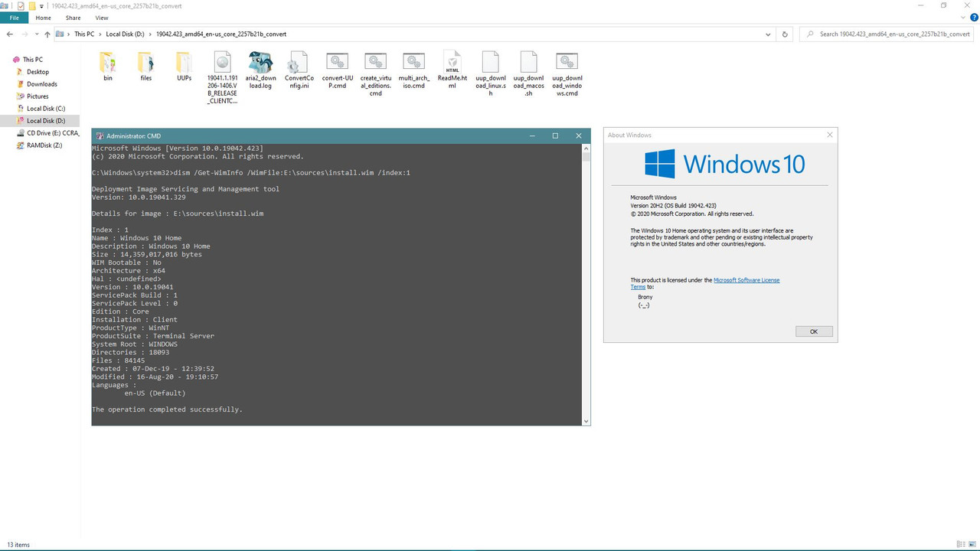Open the Customize Quick Access Toolbar dropdown

pyautogui.click(x=43, y=5)
